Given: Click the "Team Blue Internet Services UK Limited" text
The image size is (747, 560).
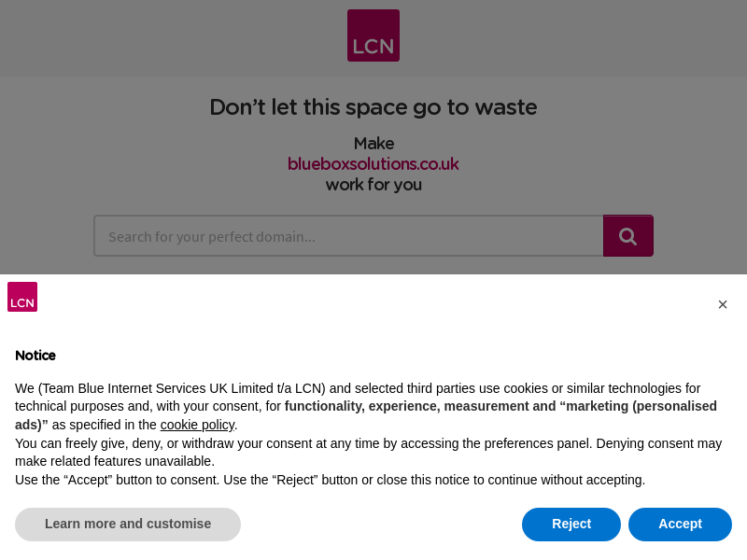Looking at the screenshot, I should point(159,388).
